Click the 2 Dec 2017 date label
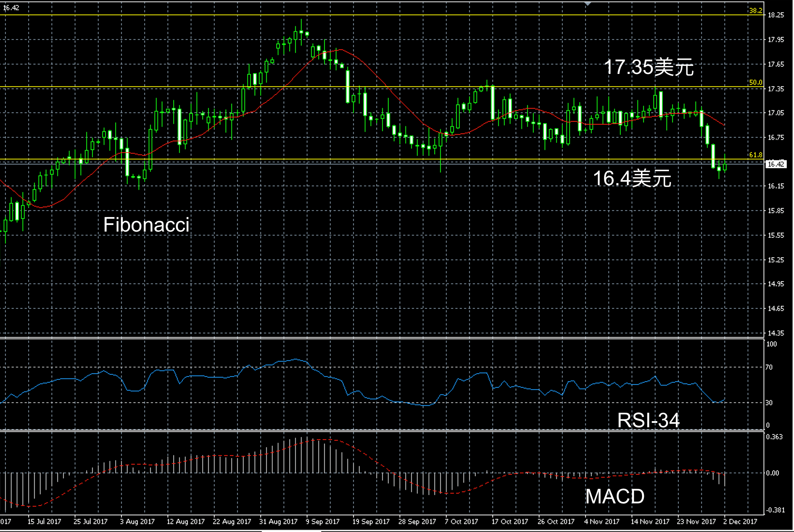794x532 pixels. (740, 521)
